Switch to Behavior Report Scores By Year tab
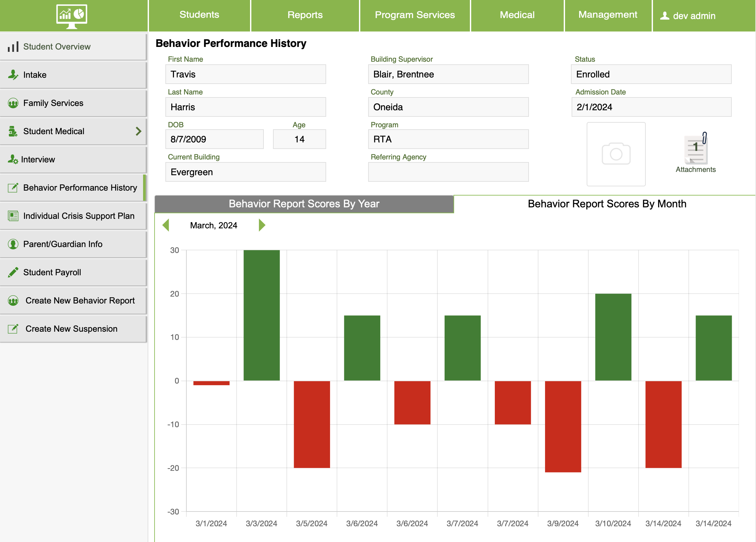Viewport: 756px width, 542px height. [304, 204]
